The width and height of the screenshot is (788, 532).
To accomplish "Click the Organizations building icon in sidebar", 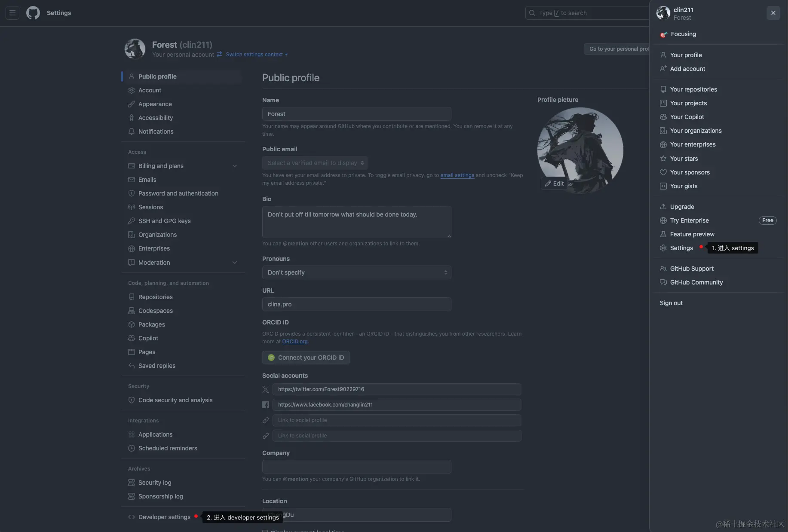I will (x=132, y=235).
